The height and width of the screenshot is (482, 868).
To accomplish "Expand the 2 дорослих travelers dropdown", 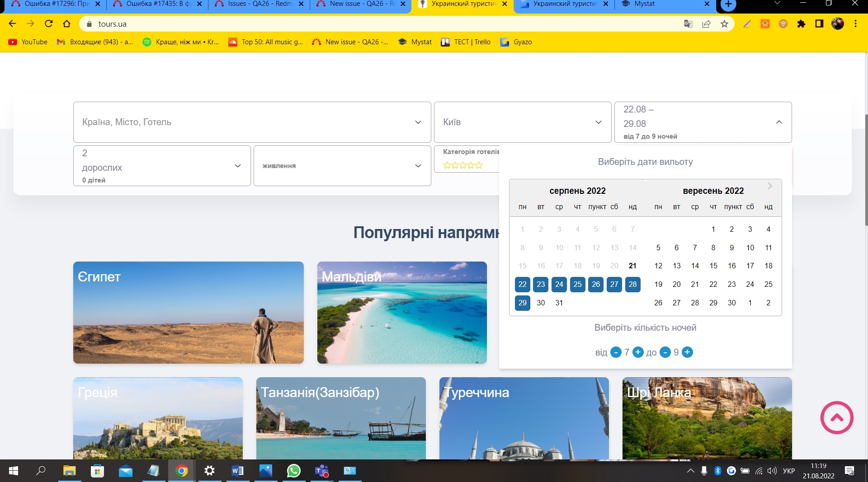I will [162, 166].
